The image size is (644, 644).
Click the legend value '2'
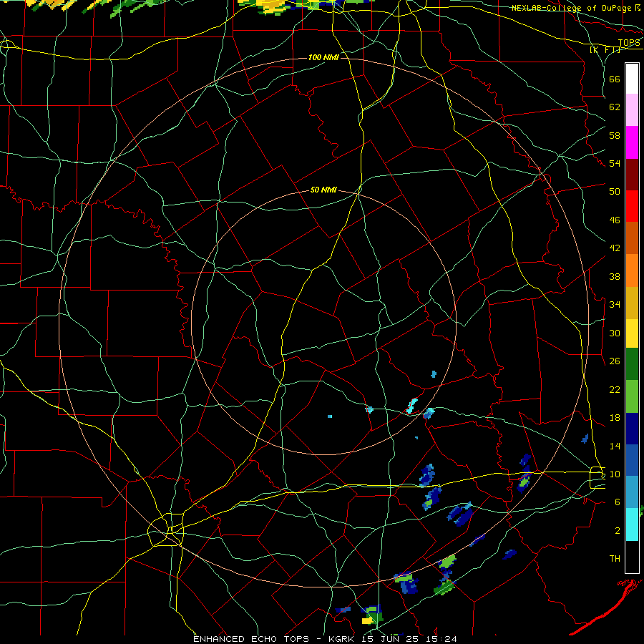[x=618, y=531]
